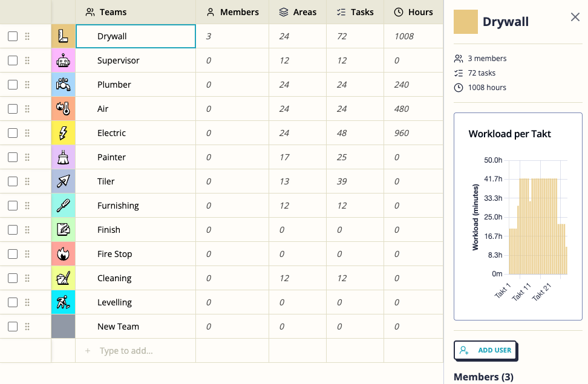Check the Air row checkbox
Screen dimensions: 588x384
pyautogui.click(x=13, y=109)
